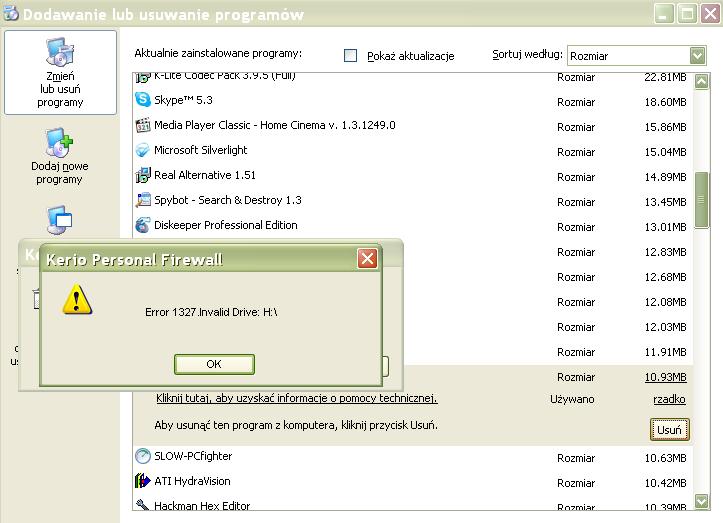This screenshot has height=523, width=723.
Task: Click the Error 1327 Invalid Drive message text
Action: tap(211, 312)
